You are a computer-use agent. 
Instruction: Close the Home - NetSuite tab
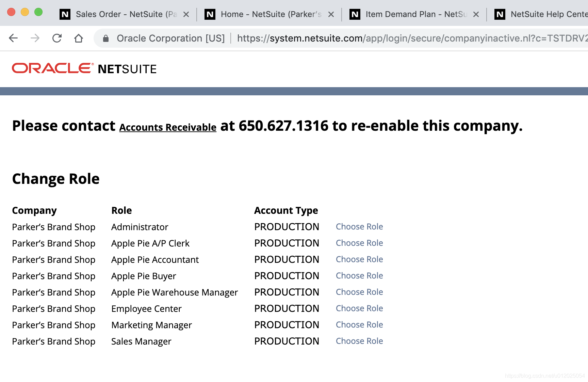331,14
